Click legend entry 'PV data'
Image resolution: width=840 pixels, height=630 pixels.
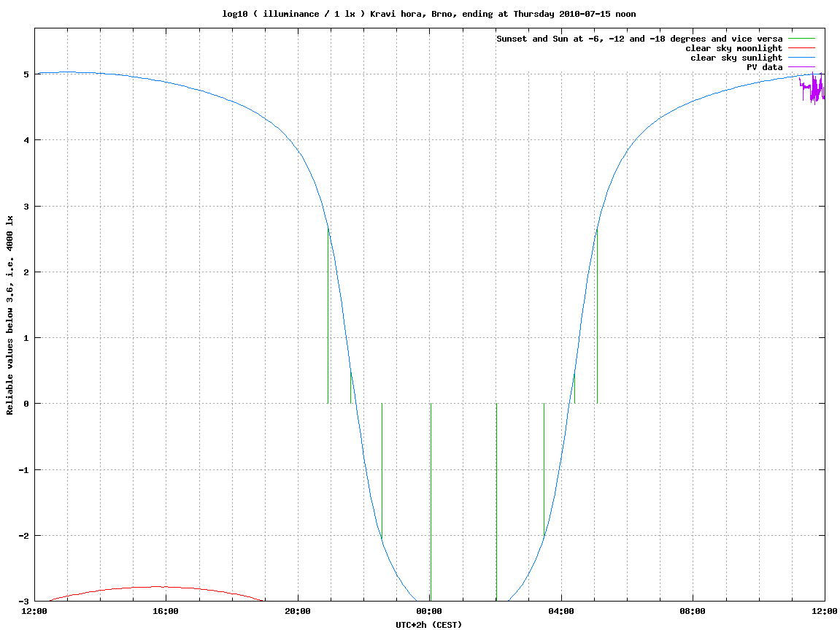(764, 67)
